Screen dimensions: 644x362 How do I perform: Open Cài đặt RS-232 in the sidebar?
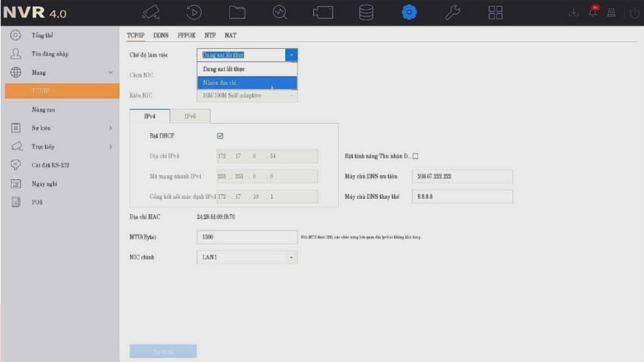(50, 165)
